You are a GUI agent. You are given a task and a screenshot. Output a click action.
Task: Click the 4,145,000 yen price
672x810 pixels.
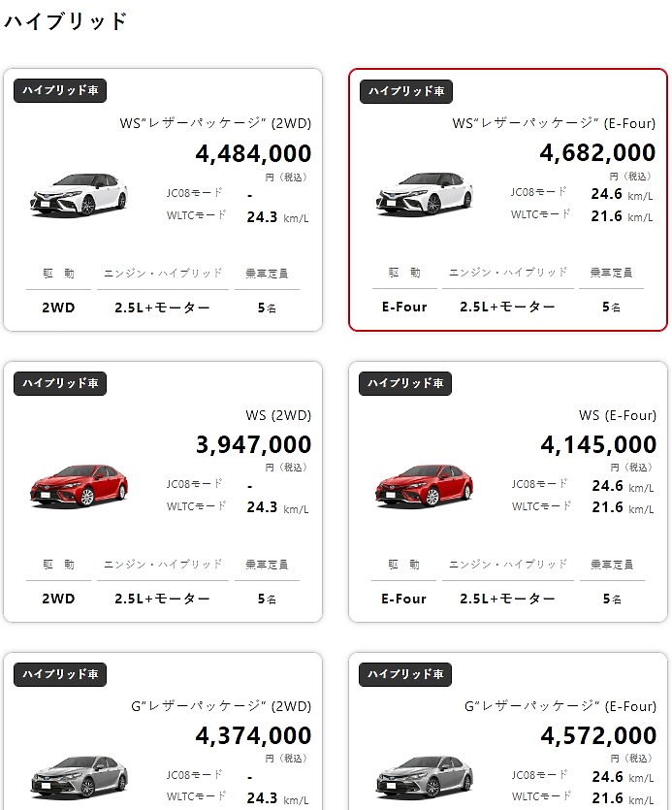(x=598, y=444)
